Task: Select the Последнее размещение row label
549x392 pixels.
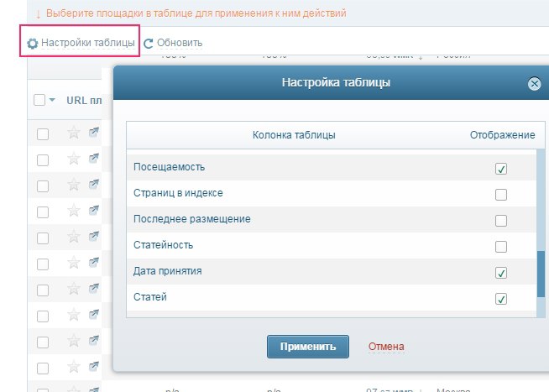Action: pos(192,219)
